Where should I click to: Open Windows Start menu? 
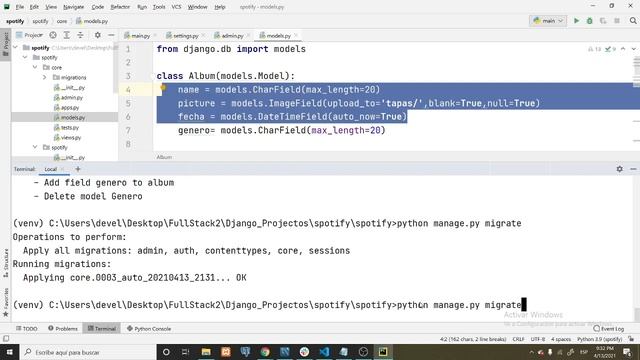[9, 352]
